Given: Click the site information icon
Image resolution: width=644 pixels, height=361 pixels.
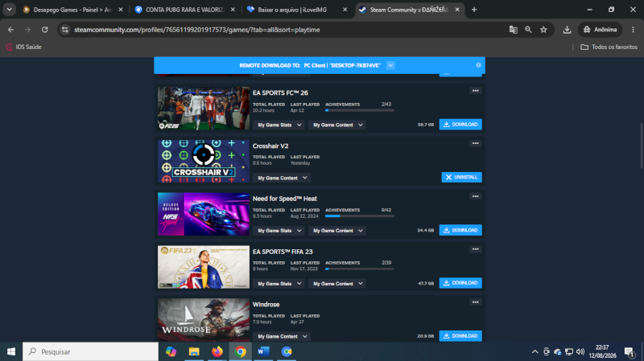Looking at the screenshot, I should pos(65,30).
